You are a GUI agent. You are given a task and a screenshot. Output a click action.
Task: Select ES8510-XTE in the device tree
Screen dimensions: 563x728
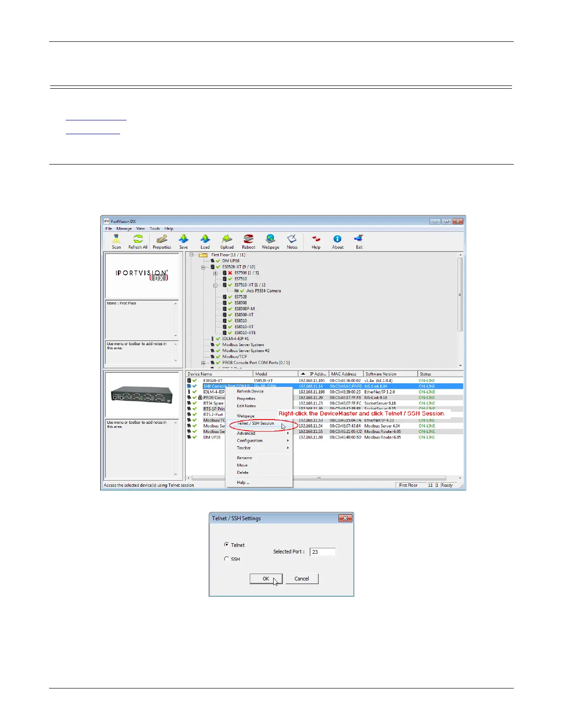pyautogui.click(x=245, y=333)
